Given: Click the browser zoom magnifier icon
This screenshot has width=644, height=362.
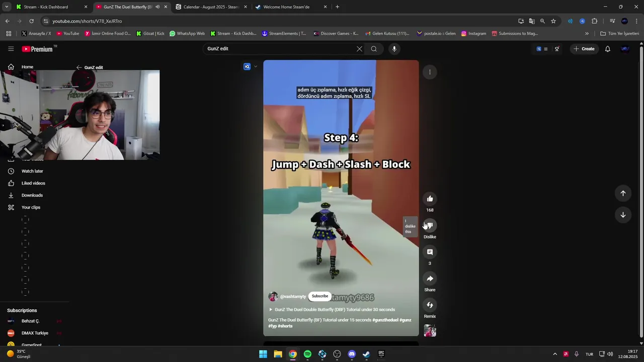Looking at the screenshot, I should pos(542,21).
